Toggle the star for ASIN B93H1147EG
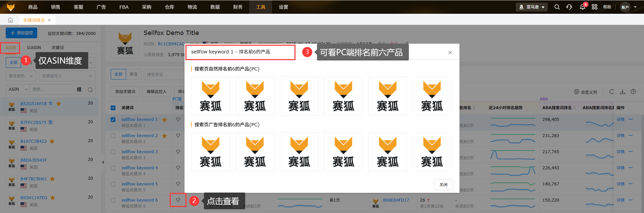The image size is (644, 213). coord(53,198)
